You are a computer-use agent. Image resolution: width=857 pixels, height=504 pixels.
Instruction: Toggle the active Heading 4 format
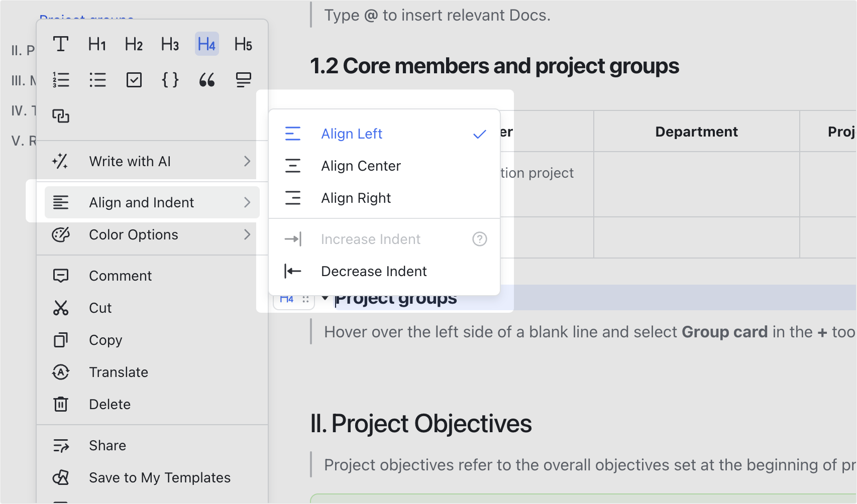click(x=207, y=44)
